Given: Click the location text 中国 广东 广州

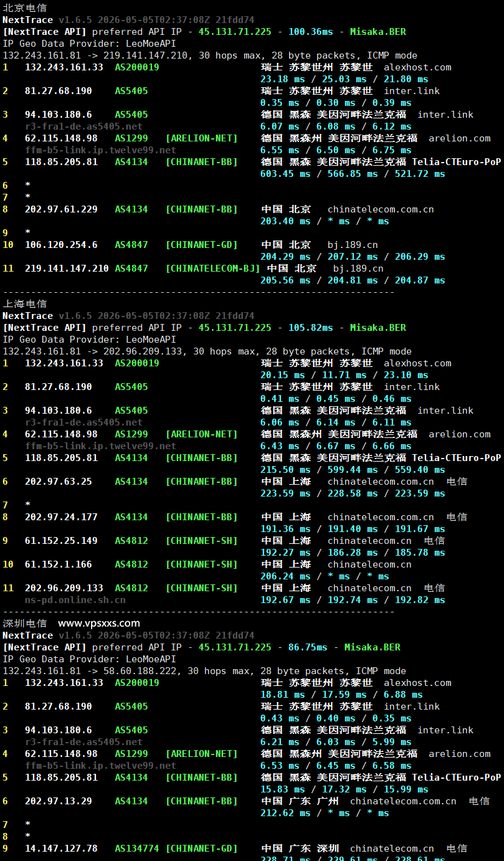Looking at the screenshot, I should pyautogui.click(x=300, y=801).
